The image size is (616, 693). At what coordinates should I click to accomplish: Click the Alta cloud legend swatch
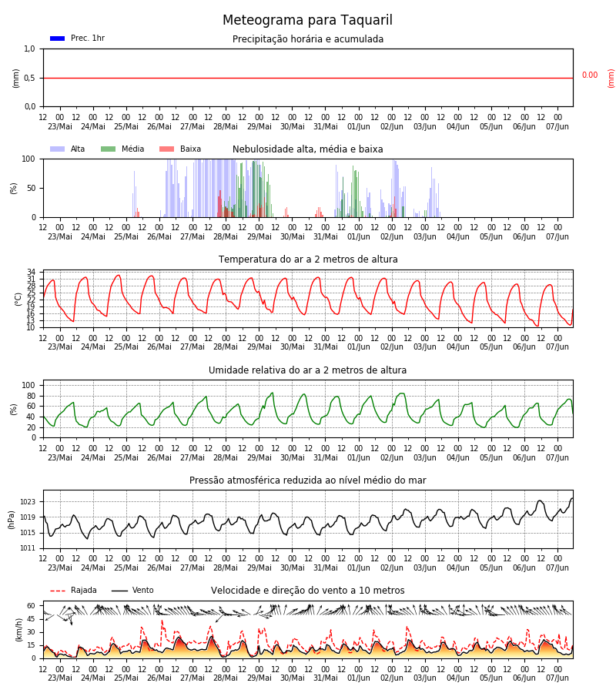tap(58, 149)
